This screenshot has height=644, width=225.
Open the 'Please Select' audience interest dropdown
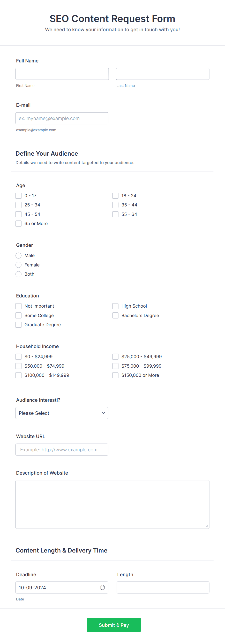[x=62, y=413]
